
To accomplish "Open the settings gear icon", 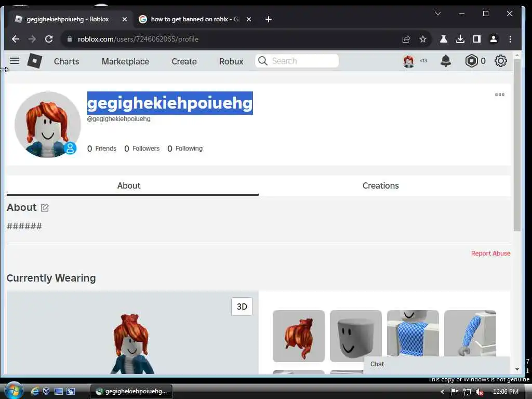I will click(500, 61).
